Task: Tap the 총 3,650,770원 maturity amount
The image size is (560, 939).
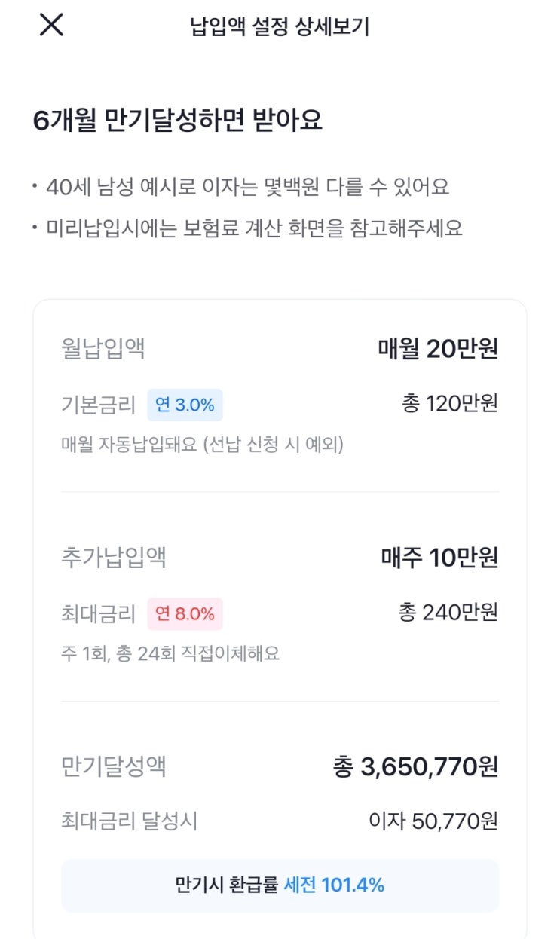Action: pos(415,767)
